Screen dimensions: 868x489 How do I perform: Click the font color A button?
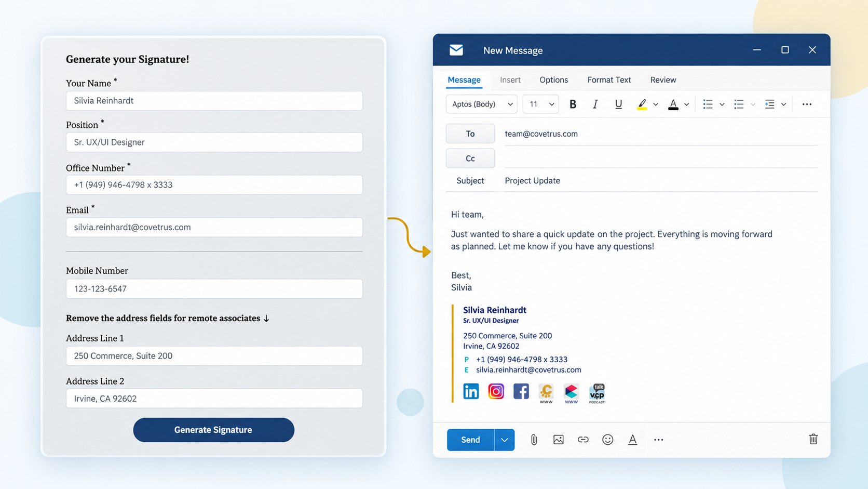673,104
